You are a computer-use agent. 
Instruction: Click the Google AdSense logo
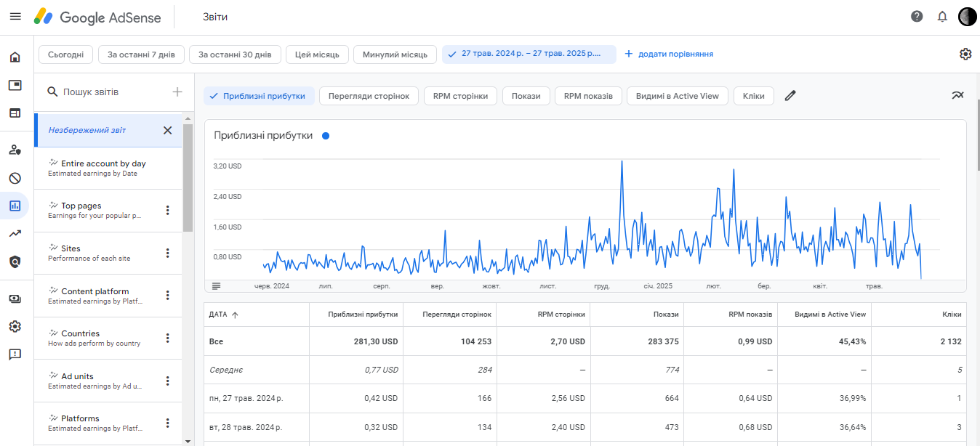(97, 17)
